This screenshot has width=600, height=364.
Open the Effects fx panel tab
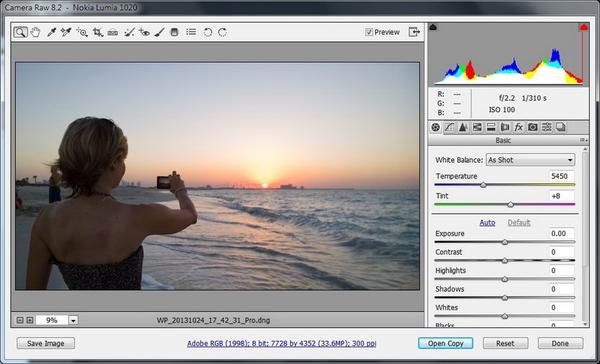pyautogui.click(x=518, y=127)
